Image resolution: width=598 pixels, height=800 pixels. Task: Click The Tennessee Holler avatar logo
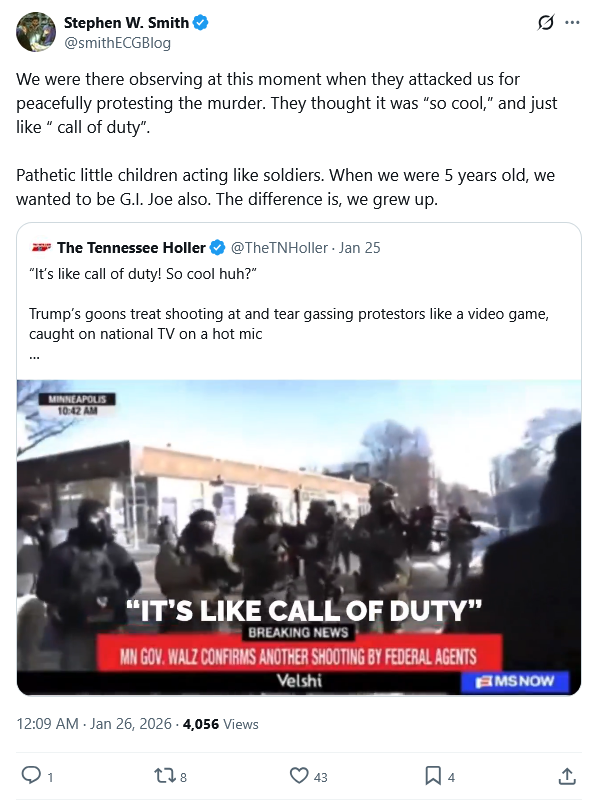(x=41, y=248)
